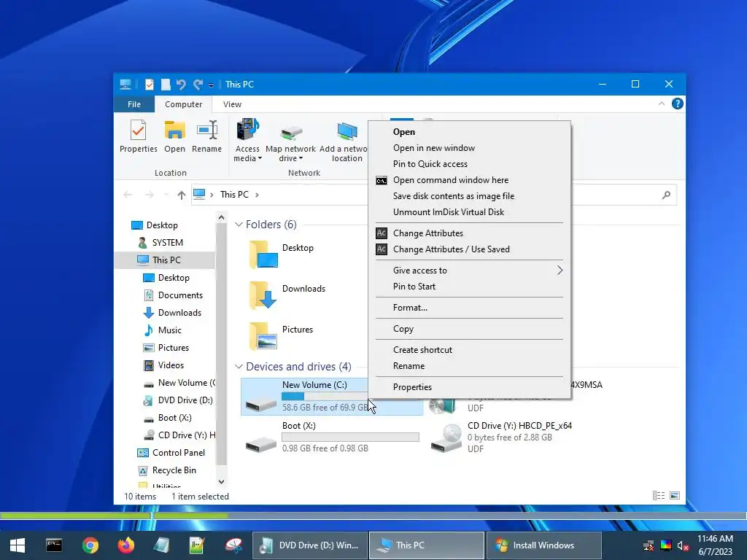This screenshot has width=747, height=560.
Task: Click the Back navigation arrow
Action: click(x=127, y=194)
